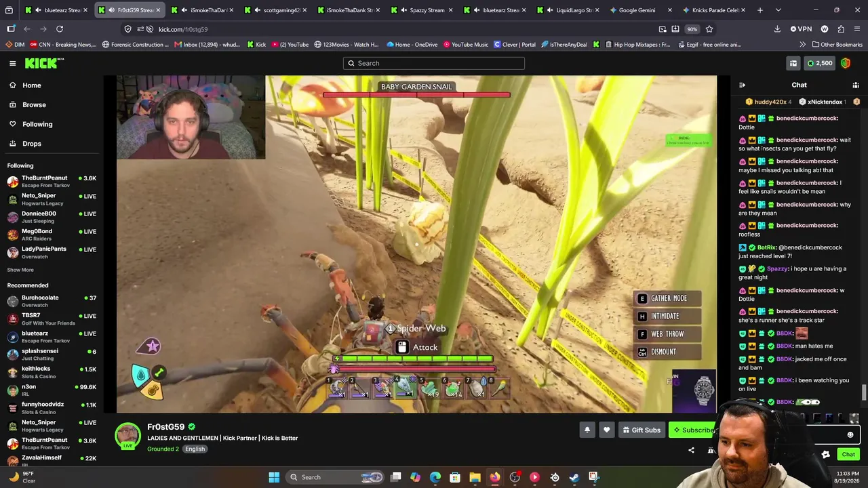This screenshot has height=488, width=868.
Task: Click the English language tag
Action: tap(195, 449)
